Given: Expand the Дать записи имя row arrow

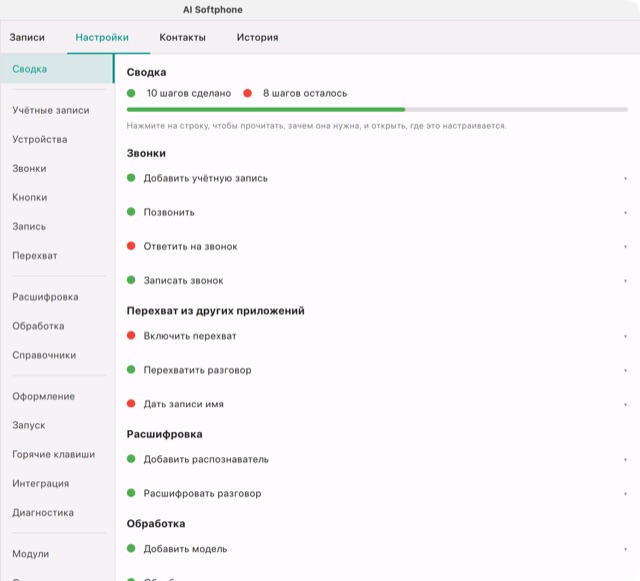Looking at the screenshot, I should click(x=625, y=404).
